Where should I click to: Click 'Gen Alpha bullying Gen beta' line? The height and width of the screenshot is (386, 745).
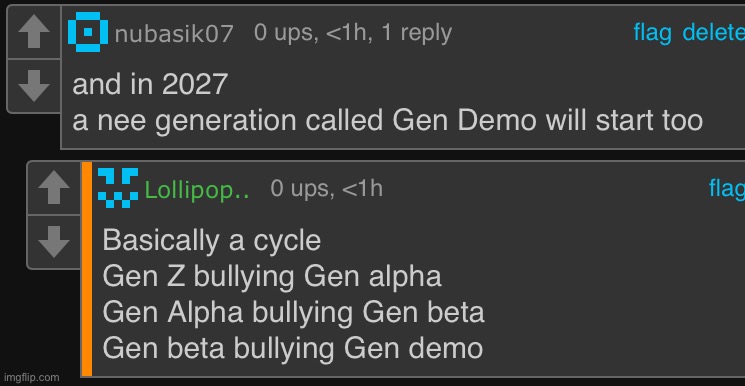coord(293,313)
